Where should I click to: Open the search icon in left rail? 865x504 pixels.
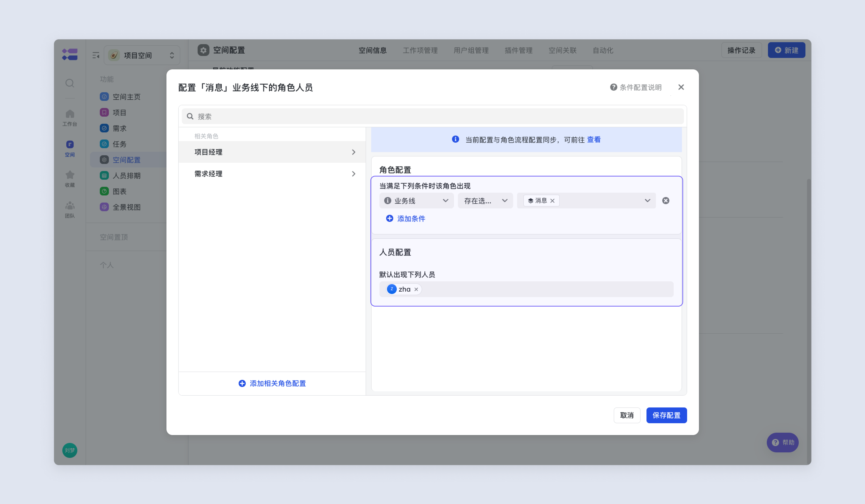[70, 83]
